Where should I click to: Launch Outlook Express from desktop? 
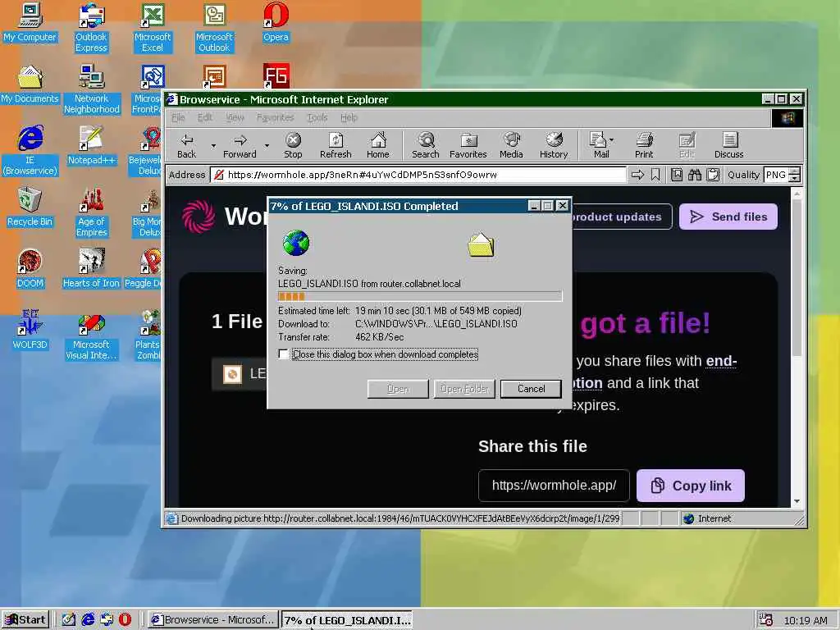pos(91,28)
